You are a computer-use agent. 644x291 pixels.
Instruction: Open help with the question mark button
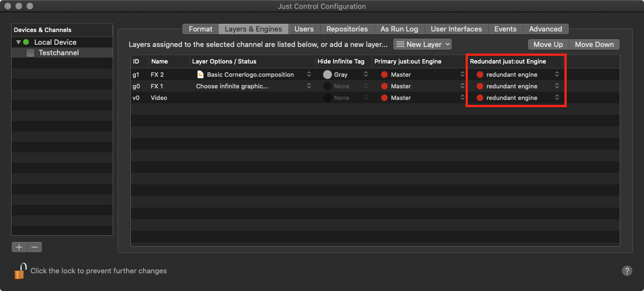tap(627, 271)
